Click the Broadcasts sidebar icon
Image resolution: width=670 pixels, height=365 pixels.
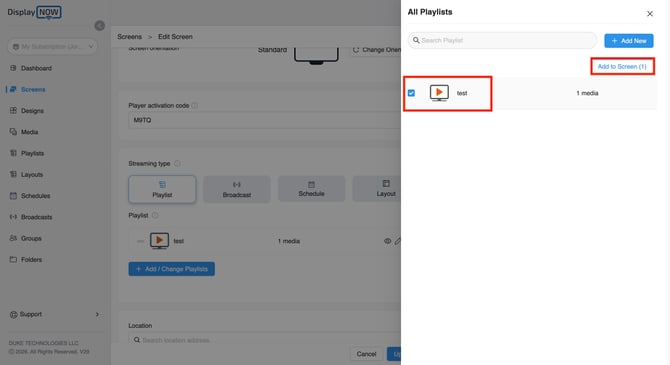tap(13, 217)
